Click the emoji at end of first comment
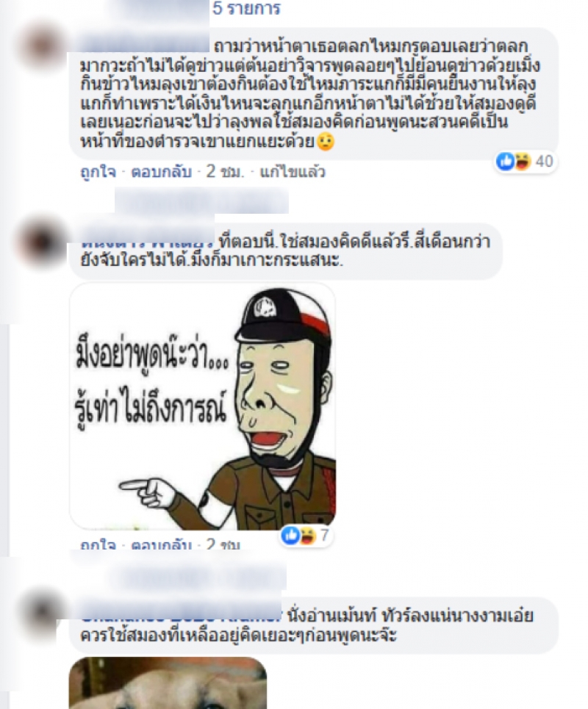This screenshot has height=709, width=588. (x=325, y=142)
